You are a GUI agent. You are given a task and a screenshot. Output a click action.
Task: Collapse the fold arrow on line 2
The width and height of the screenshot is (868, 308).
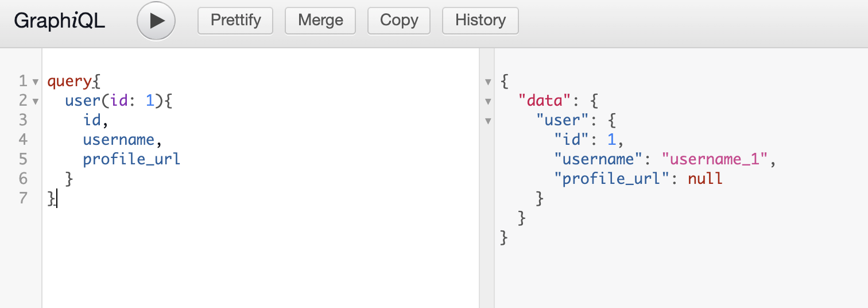click(x=36, y=102)
